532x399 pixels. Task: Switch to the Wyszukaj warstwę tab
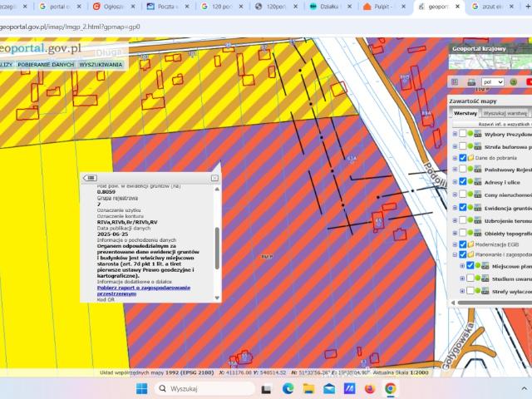click(505, 112)
